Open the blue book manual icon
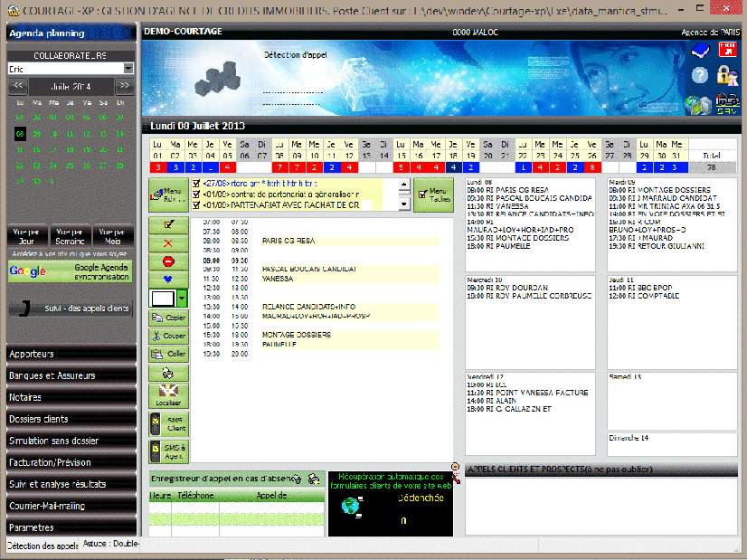The image size is (747, 560). 699,49
